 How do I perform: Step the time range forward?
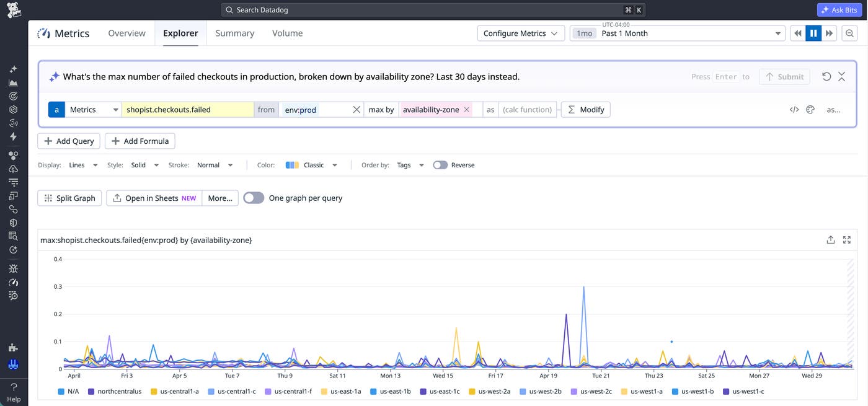[830, 33]
